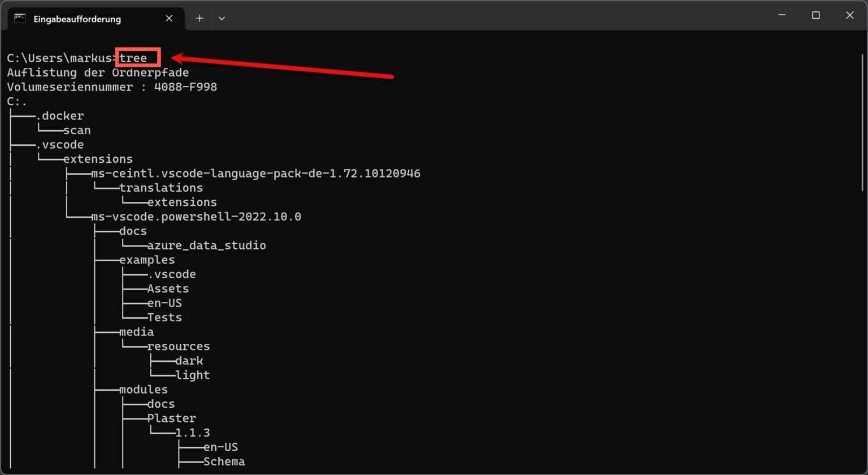Click the Plaster folder entry
This screenshot has width=868, height=475.
pos(171,418)
